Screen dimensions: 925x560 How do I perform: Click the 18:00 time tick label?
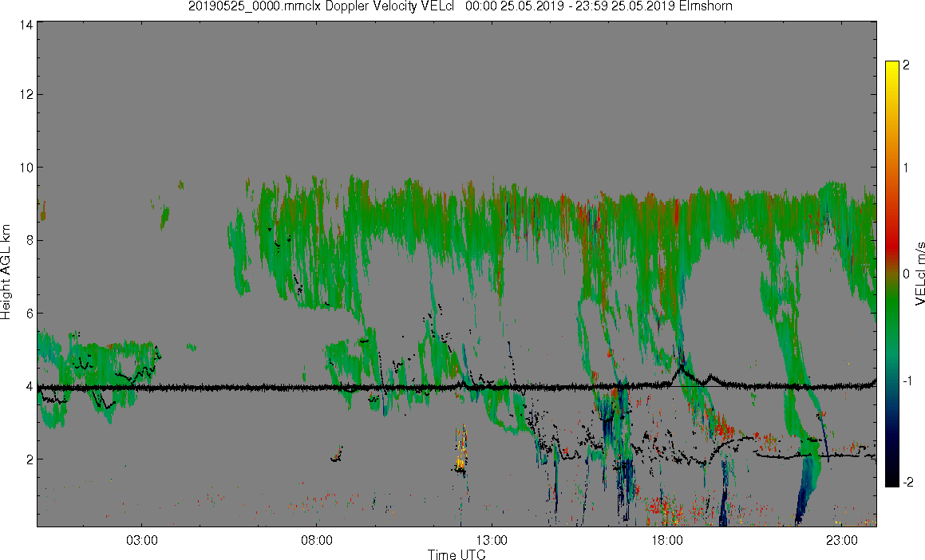point(667,541)
